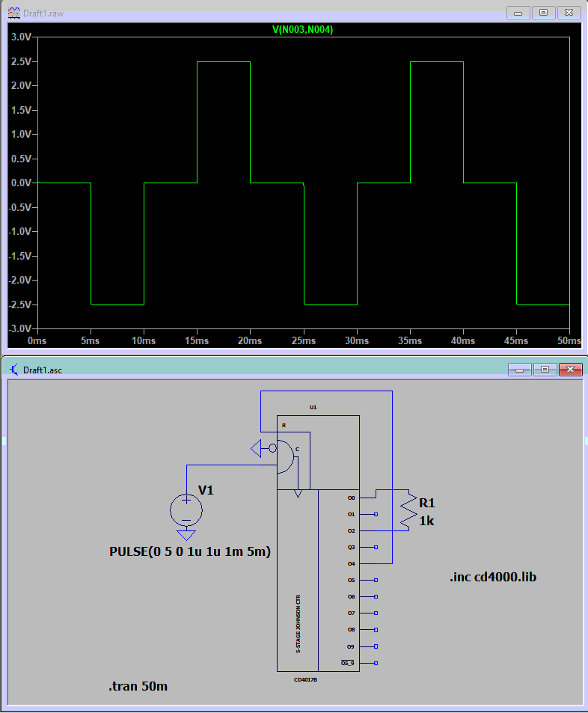Minimize the Draft1.asc schematic window

point(519,370)
